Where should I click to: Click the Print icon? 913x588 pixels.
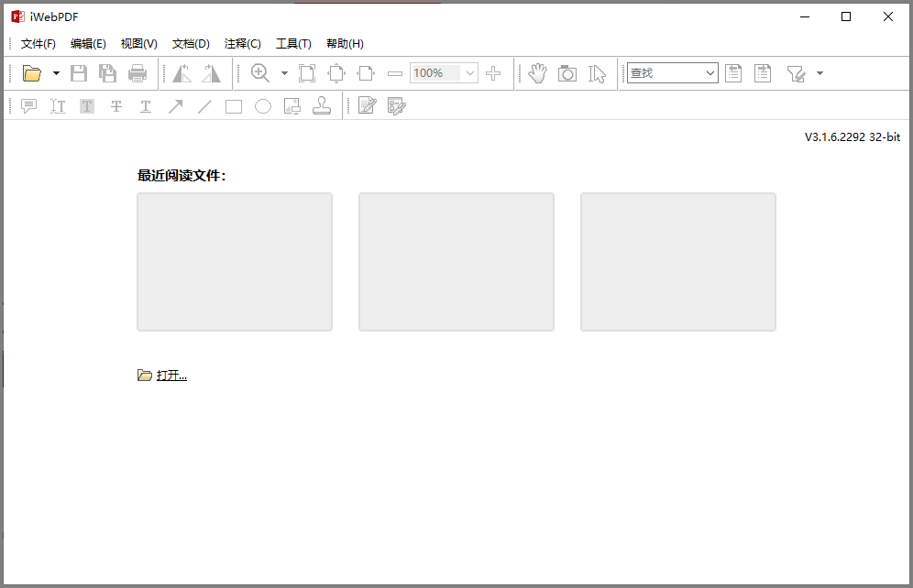[x=137, y=73]
